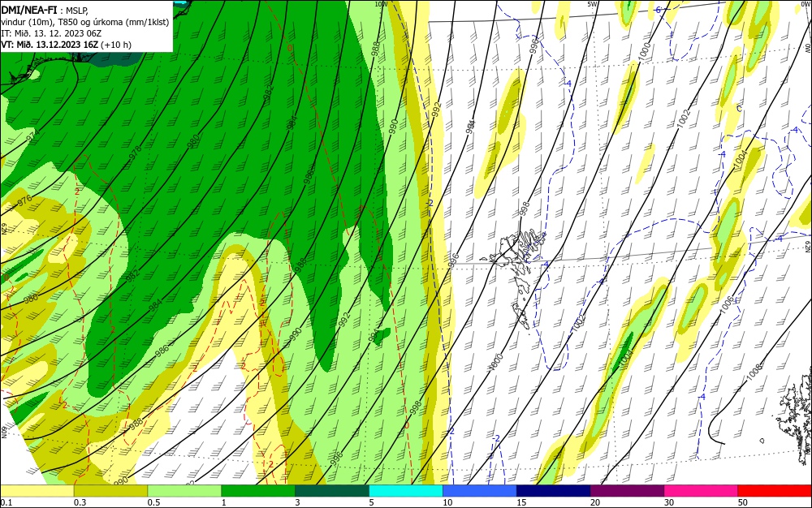Select the purple 20–30 legend swatch
This screenshot has width=812, height=508.
click(627, 491)
